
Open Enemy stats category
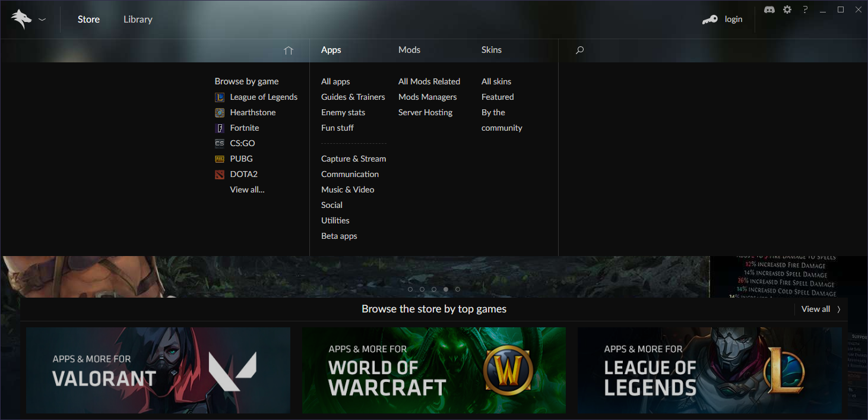pyautogui.click(x=343, y=112)
